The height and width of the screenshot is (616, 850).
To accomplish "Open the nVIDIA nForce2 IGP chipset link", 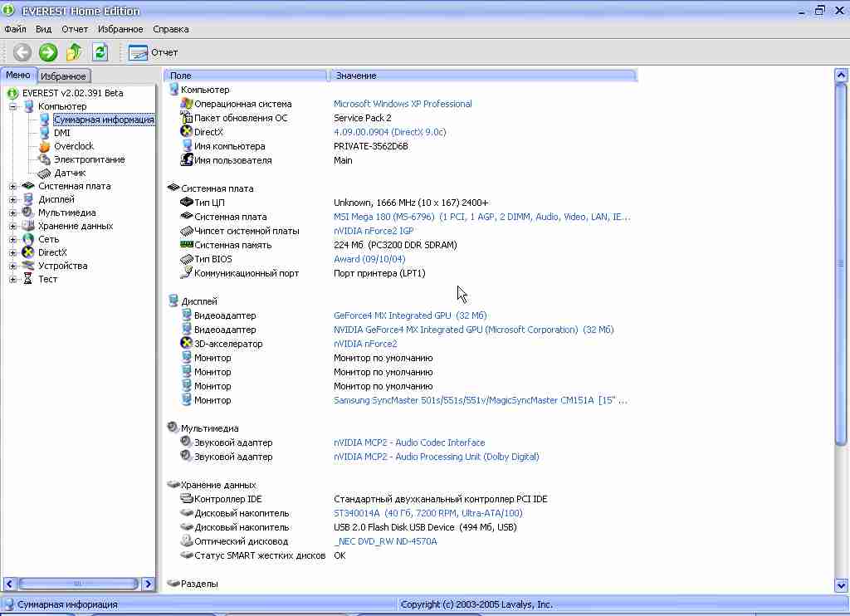I will point(374,231).
